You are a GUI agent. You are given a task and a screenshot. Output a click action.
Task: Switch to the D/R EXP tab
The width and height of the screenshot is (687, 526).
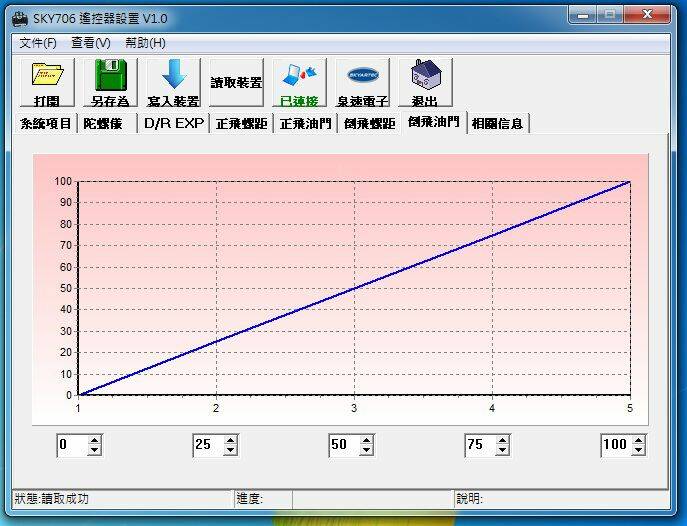point(173,124)
